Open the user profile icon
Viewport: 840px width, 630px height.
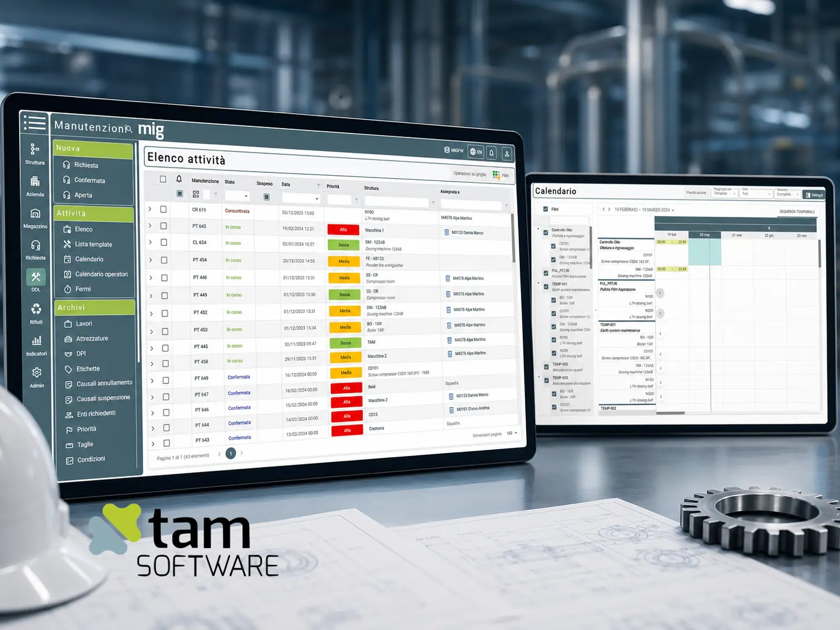(x=506, y=154)
